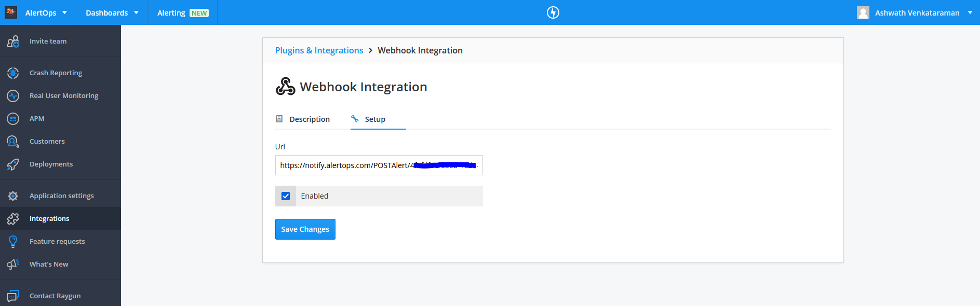This screenshot has width=980, height=306.
Task: Click into the webhook Url input field
Action: tap(343, 165)
